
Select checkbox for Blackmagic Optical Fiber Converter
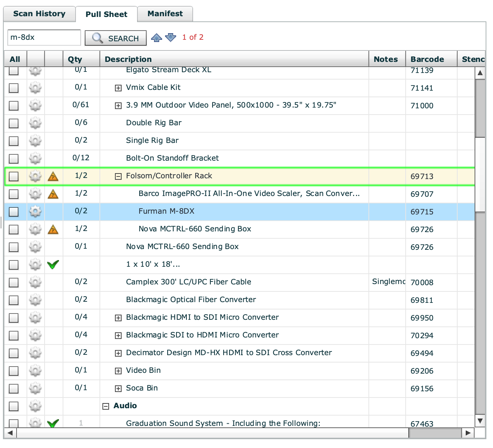14,300
